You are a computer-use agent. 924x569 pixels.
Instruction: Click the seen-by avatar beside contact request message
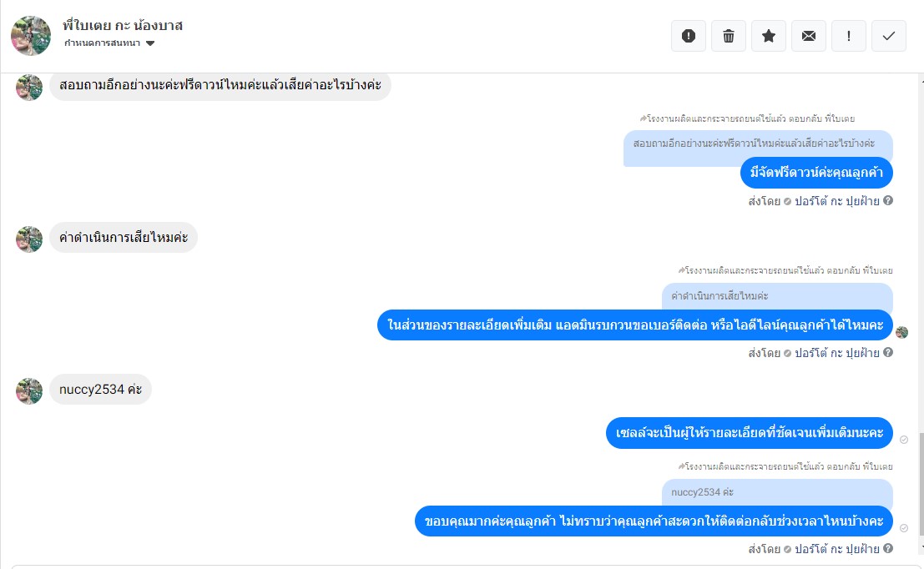point(901,332)
